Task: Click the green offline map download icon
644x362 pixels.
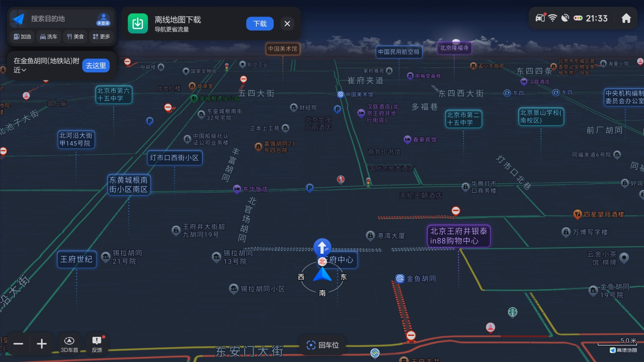Action: tap(138, 24)
